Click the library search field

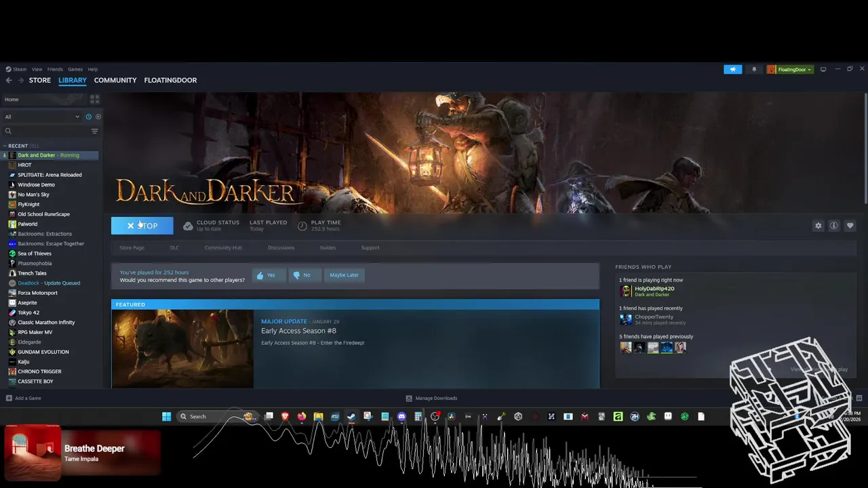tap(47, 131)
